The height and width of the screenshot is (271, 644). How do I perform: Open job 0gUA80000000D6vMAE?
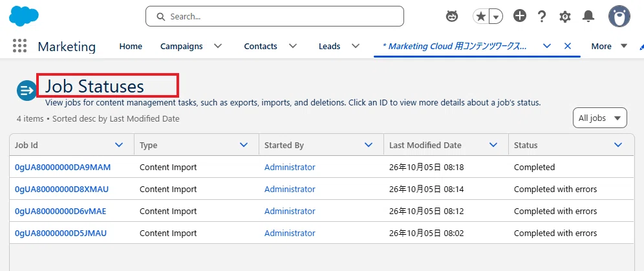[x=60, y=211]
